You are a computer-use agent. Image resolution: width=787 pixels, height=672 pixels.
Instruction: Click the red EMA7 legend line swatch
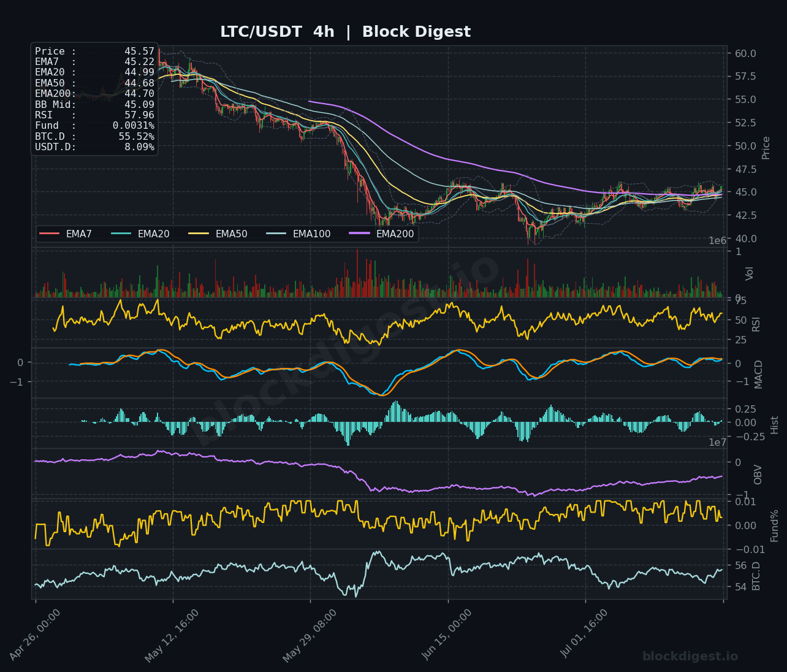(50, 234)
